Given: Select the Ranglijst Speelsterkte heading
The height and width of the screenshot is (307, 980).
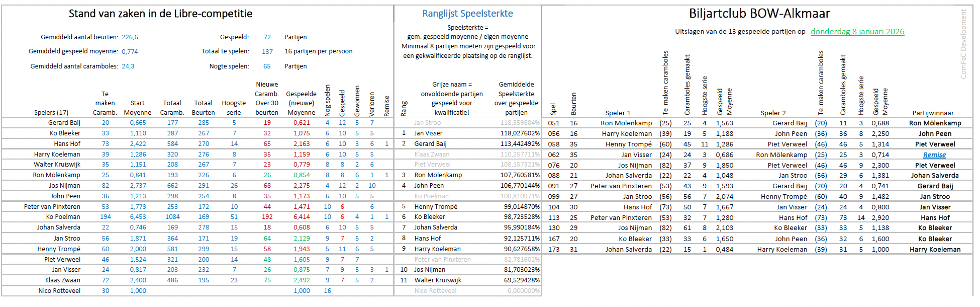Looking at the screenshot, I should click(467, 14).
